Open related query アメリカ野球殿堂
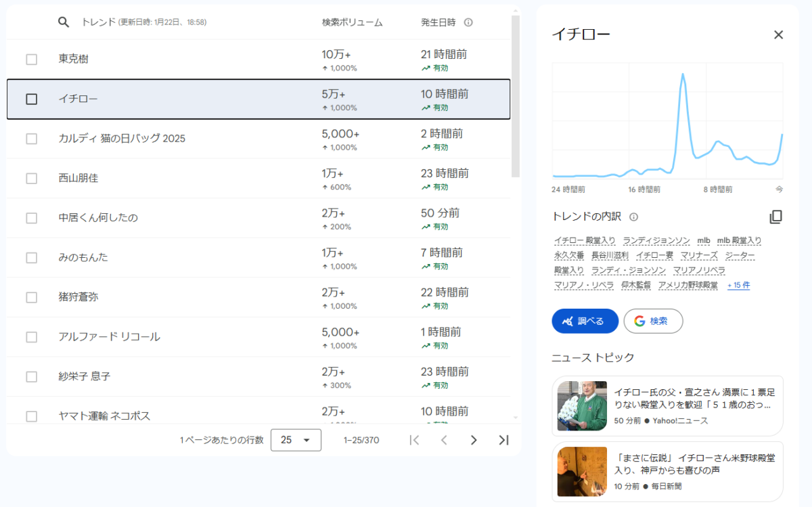The height and width of the screenshot is (507, 812). (x=687, y=286)
